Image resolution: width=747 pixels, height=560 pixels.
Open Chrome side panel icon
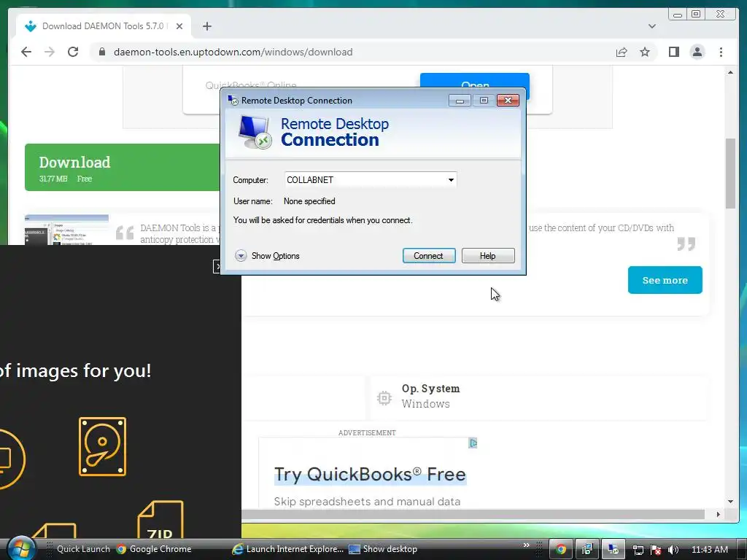point(673,52)
